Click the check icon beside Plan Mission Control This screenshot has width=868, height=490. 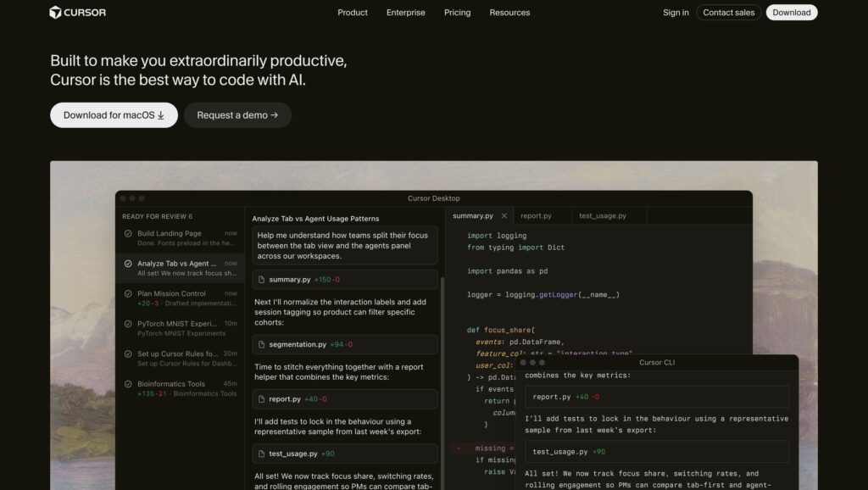(x=128, y=293)
